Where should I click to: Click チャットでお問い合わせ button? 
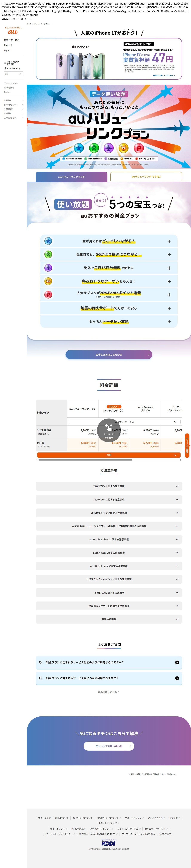point(109,746)
